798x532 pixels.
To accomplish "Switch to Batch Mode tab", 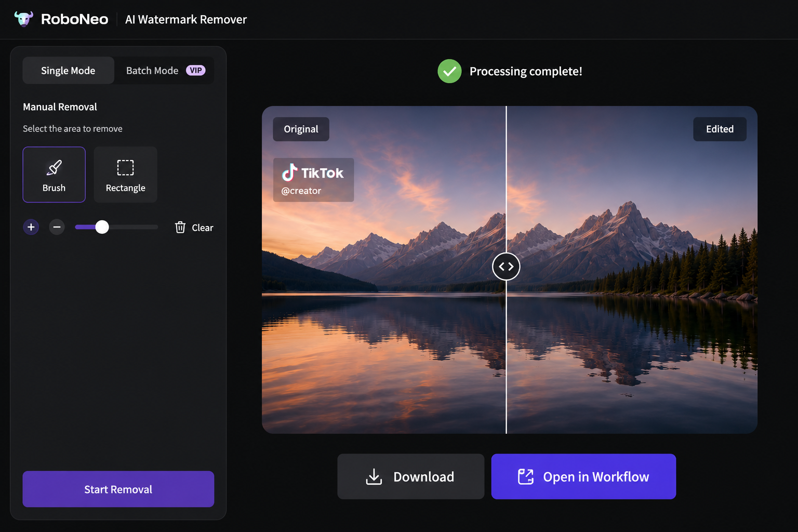I will point(165,71).
